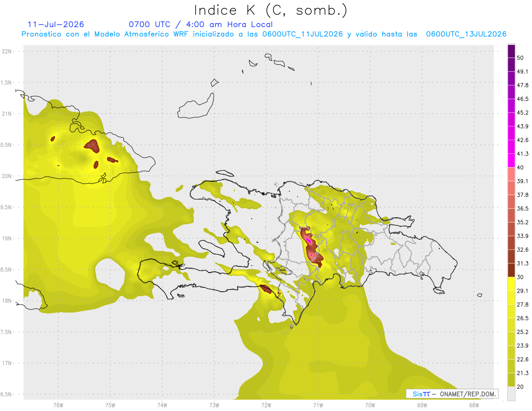Click the '20' legend value
Viewport: 532px width, 411px height.
point(520,387)
